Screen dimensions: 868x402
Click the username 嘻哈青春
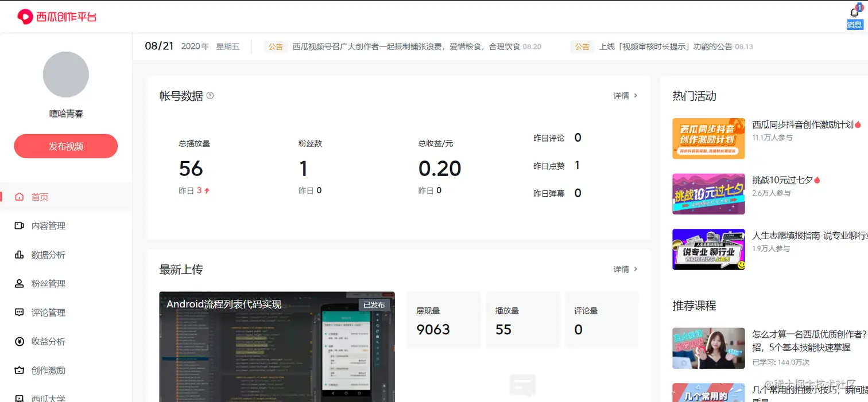click(x=66, y=114)
